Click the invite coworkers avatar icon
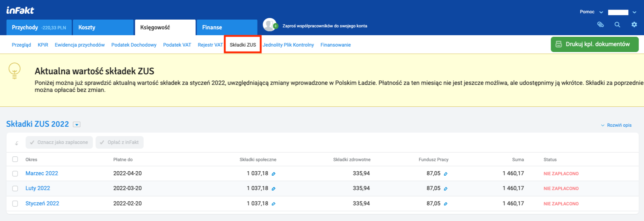This screenshot has width=644, height=221. [x=270, y=25]
